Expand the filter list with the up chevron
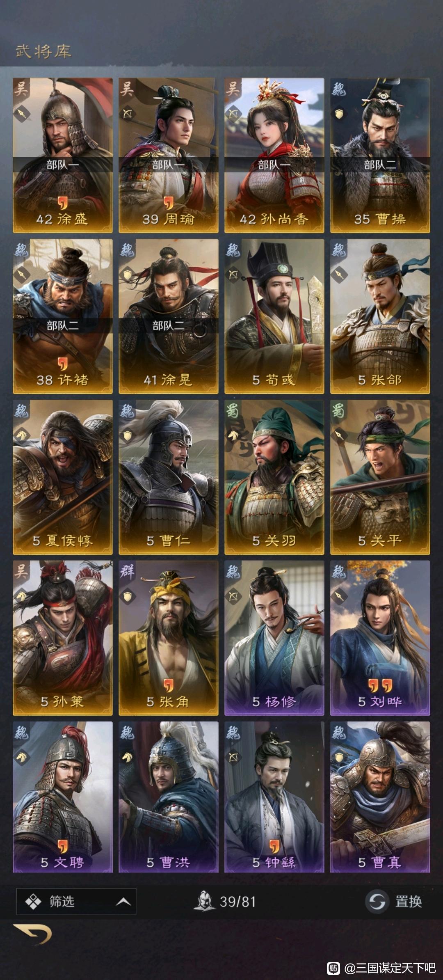 [x=123, y=902]
